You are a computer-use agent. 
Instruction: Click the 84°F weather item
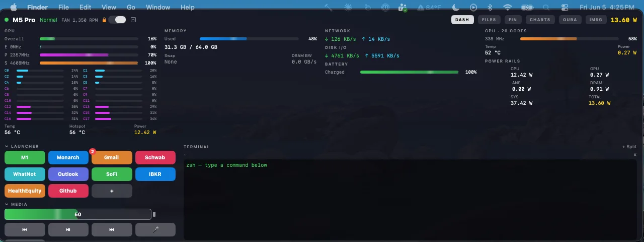429,8
